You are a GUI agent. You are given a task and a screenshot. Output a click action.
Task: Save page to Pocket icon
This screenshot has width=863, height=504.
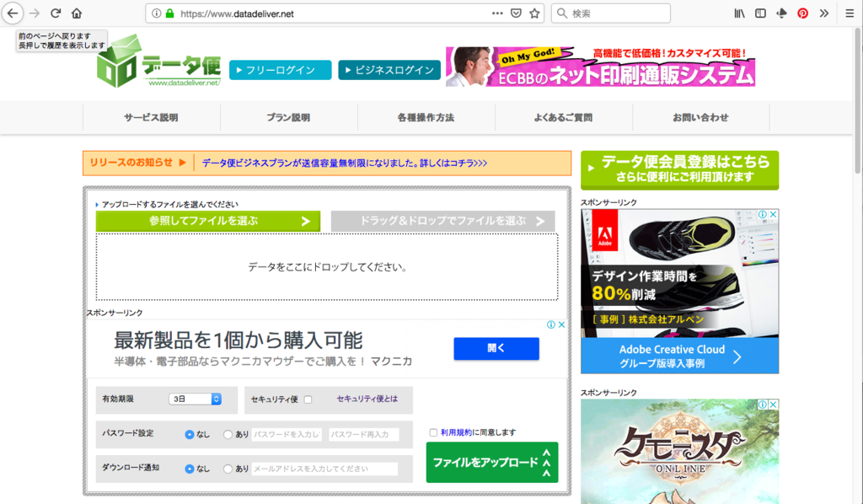[516, 13]
